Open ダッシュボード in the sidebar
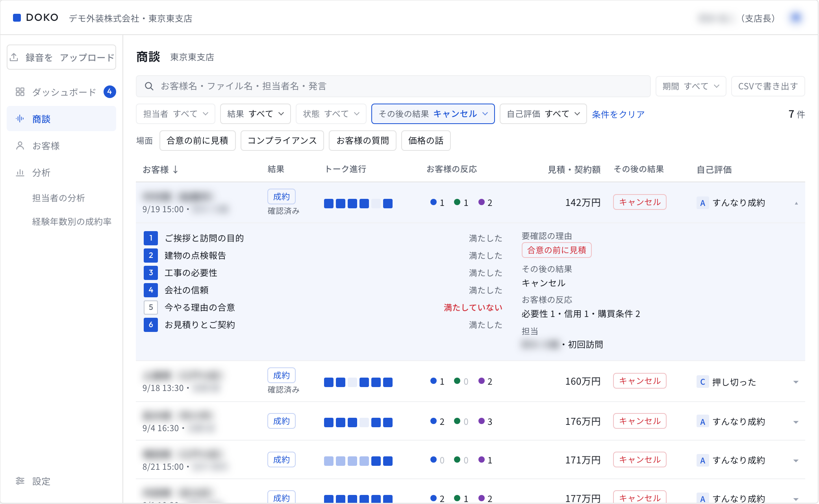Viewport: 819px width, 504px height. point(61,92)
